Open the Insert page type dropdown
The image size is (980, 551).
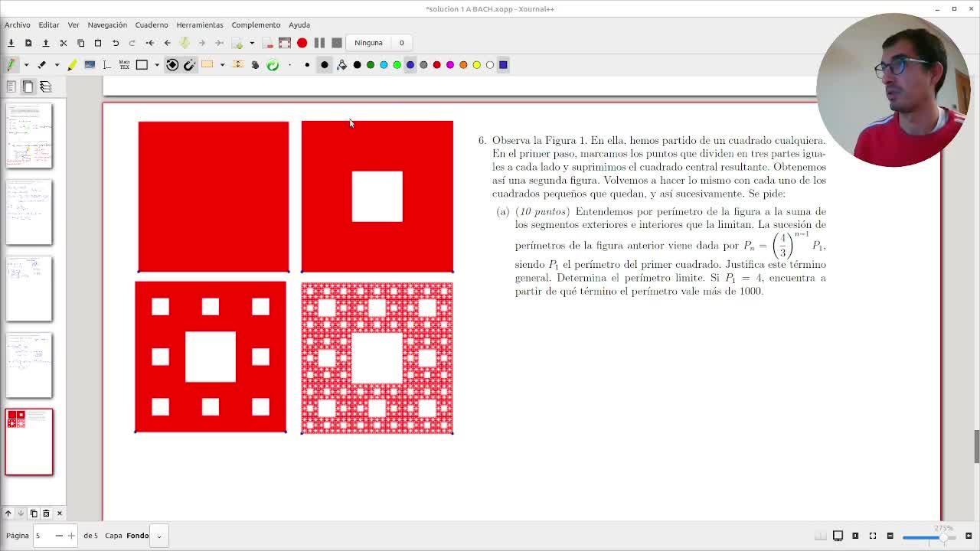(251, 43)
